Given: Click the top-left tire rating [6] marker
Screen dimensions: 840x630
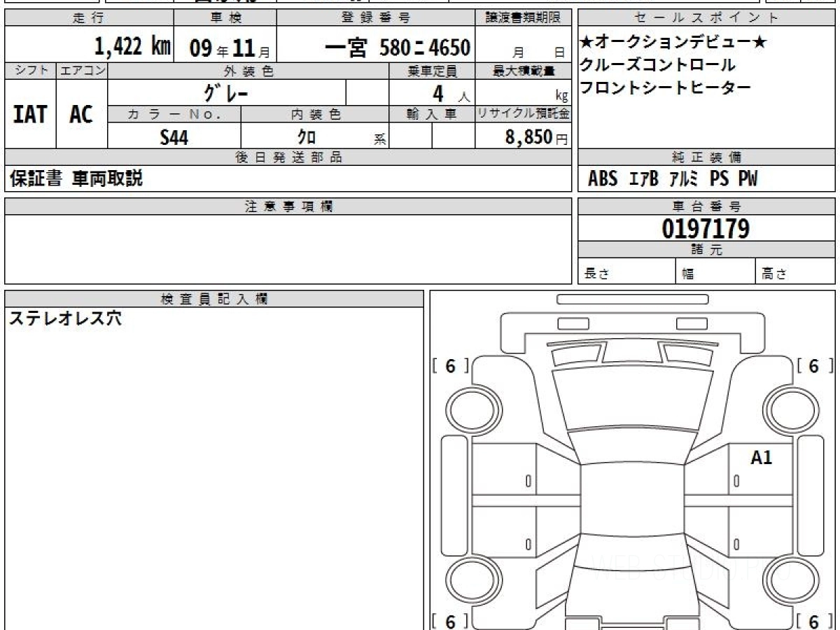Looking at the screenshot, I should [x=450, y=366].
